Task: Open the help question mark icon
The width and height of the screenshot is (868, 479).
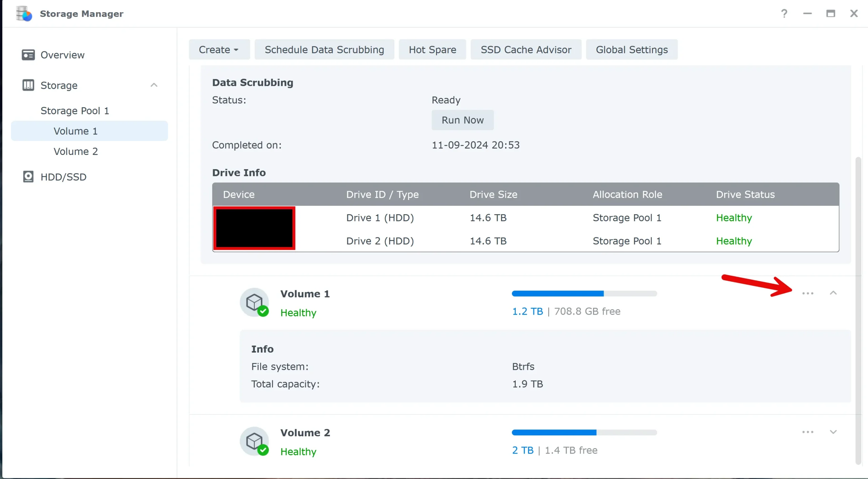Action: coord(784,14)
